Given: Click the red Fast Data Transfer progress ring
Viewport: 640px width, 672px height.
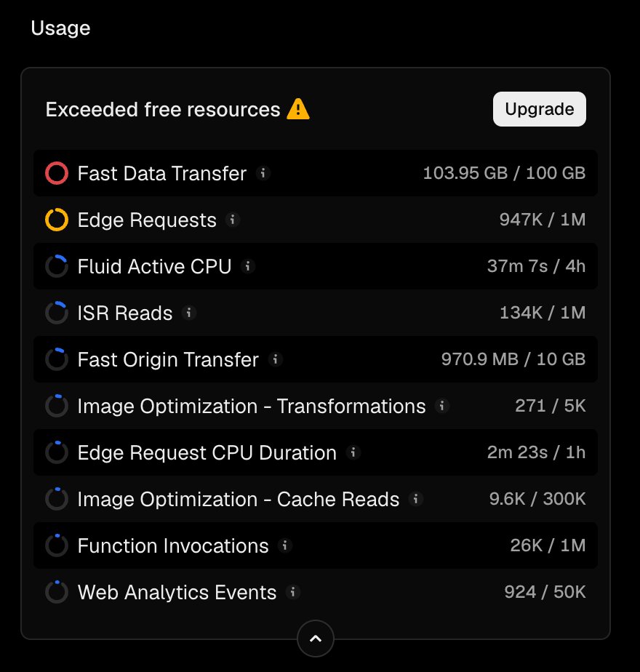Looking at the screenshot, I should pyautogui.click(x=57, y=173).
